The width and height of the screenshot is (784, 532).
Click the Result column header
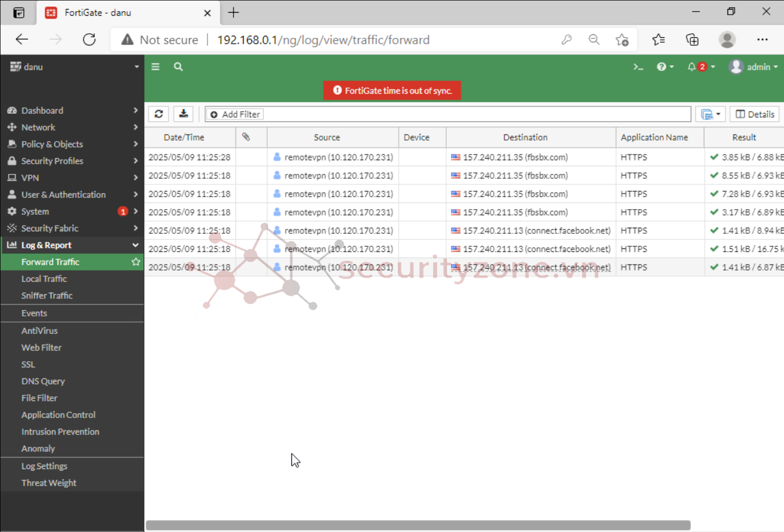[744, 137]
